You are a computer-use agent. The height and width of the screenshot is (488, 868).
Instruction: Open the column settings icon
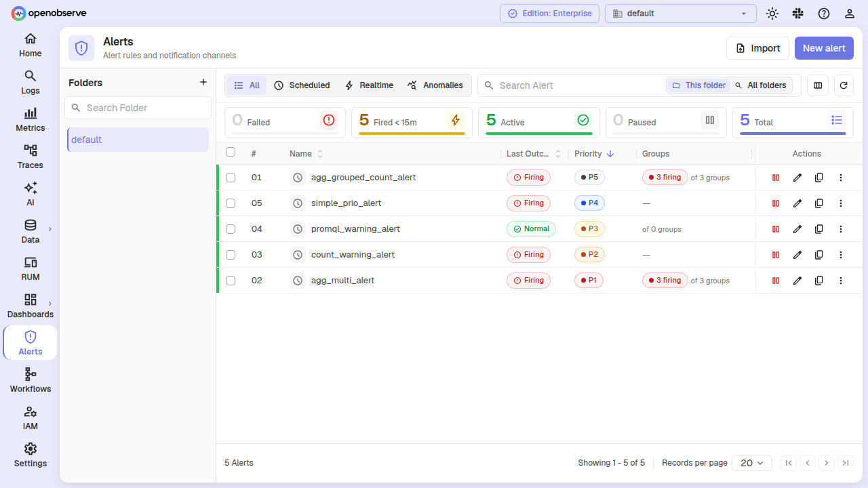coord(818,85)
